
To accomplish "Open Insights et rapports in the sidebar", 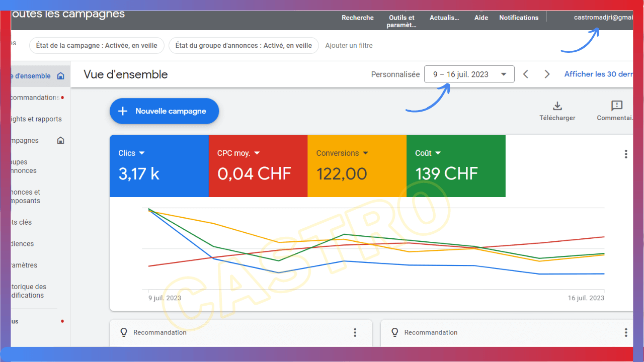I will tap(36, 119).
